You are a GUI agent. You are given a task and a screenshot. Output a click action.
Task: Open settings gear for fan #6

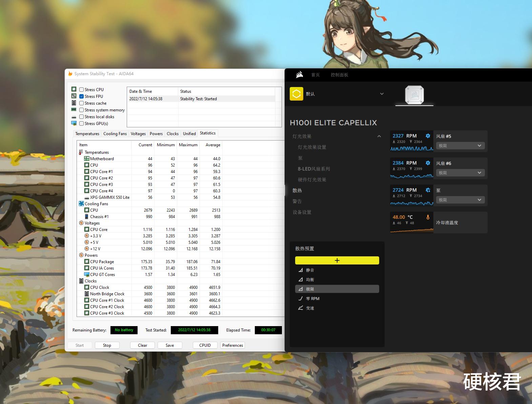pos(428,163)
